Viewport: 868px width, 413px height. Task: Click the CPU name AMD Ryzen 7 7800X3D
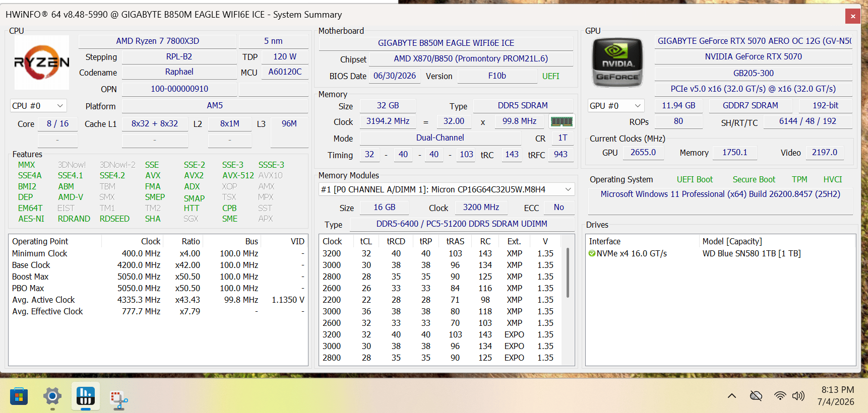click(158, 41)
